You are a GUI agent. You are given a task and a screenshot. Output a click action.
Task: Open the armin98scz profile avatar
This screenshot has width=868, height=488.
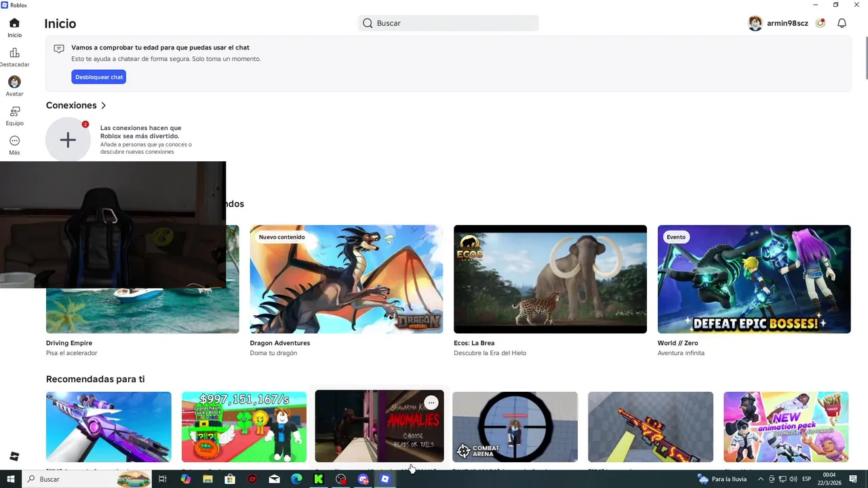[755, 23]
